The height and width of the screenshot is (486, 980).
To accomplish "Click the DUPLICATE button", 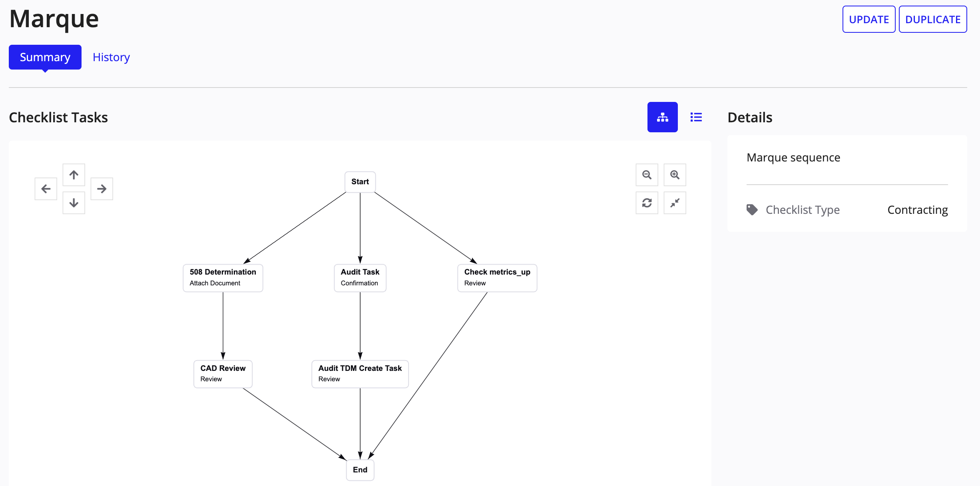I will (x=932, y=19).
